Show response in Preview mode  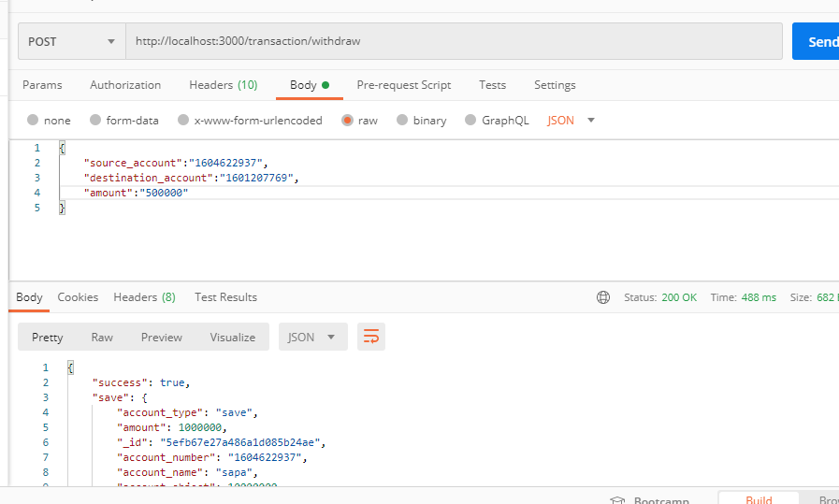162,337
